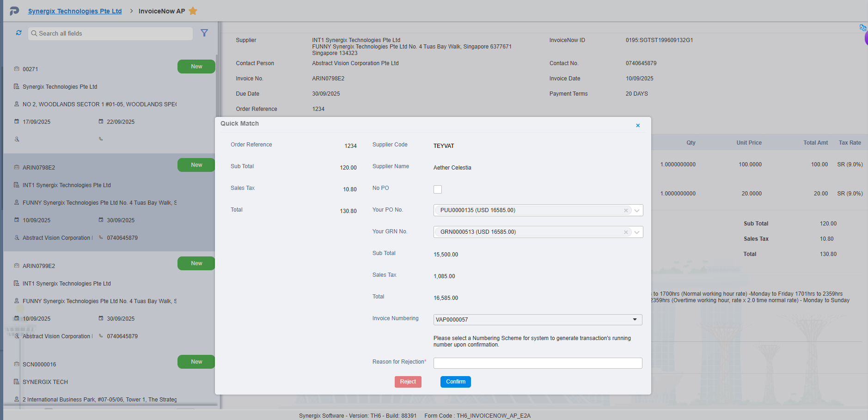Clear the Your PO No. selection
868x420 pixels.
[626, 211]
